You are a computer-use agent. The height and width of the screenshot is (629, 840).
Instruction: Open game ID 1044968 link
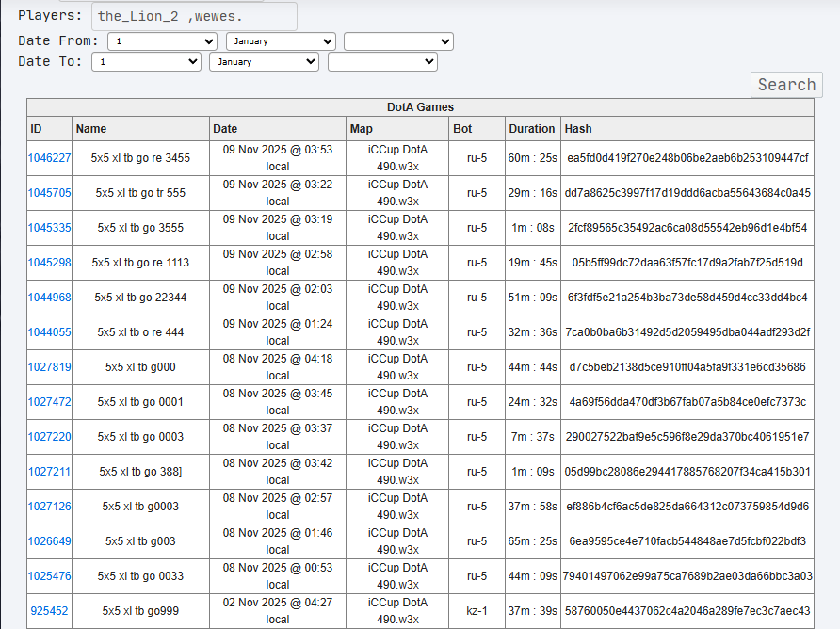pyautogui.click(x=49, y=298)
